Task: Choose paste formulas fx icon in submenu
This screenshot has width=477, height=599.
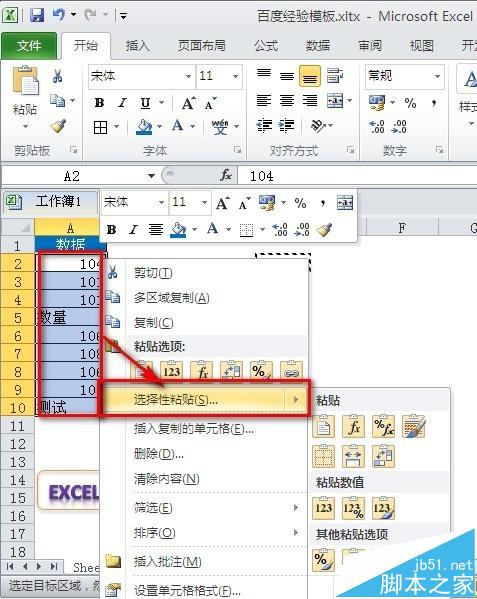Action: pos(354,426)
